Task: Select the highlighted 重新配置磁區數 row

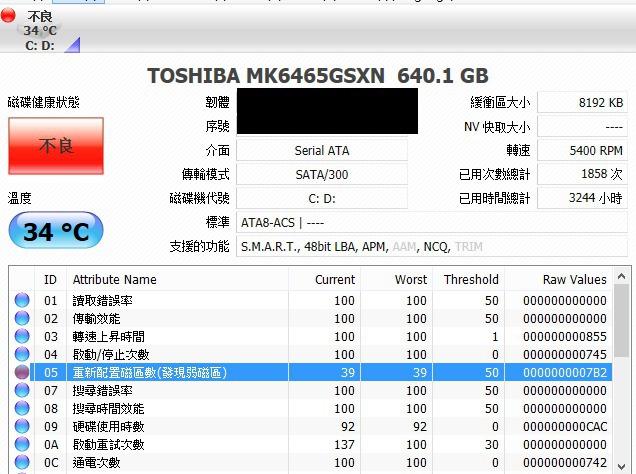Action: [312, 372]
